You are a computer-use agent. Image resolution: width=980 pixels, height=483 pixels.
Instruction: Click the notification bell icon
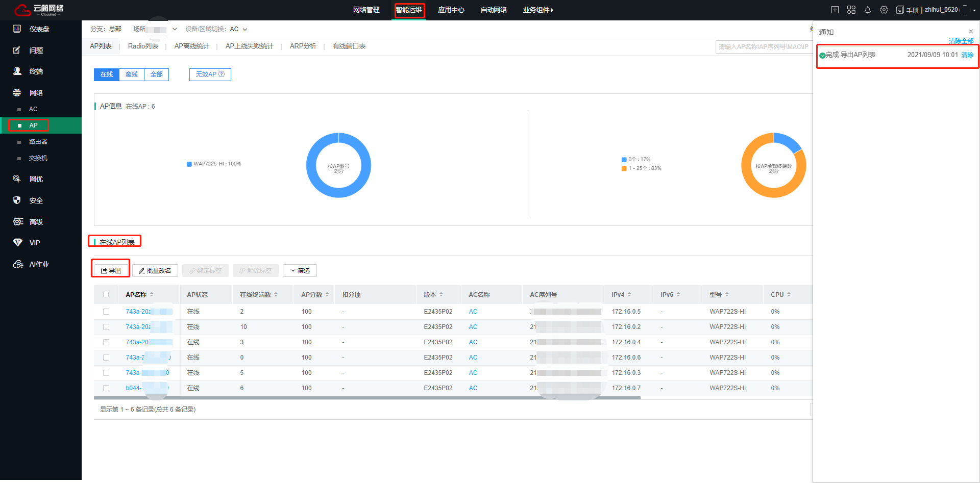coord(867,10)
